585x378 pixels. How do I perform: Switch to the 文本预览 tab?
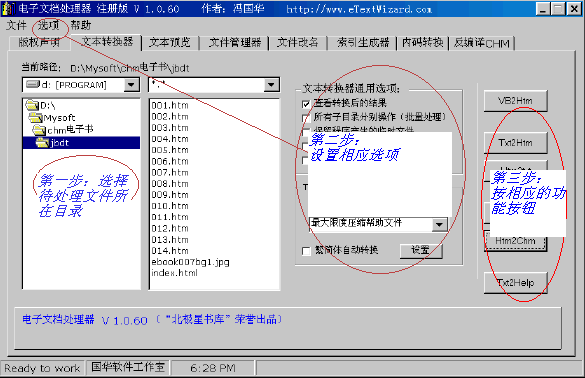click(x=170, y=43)
